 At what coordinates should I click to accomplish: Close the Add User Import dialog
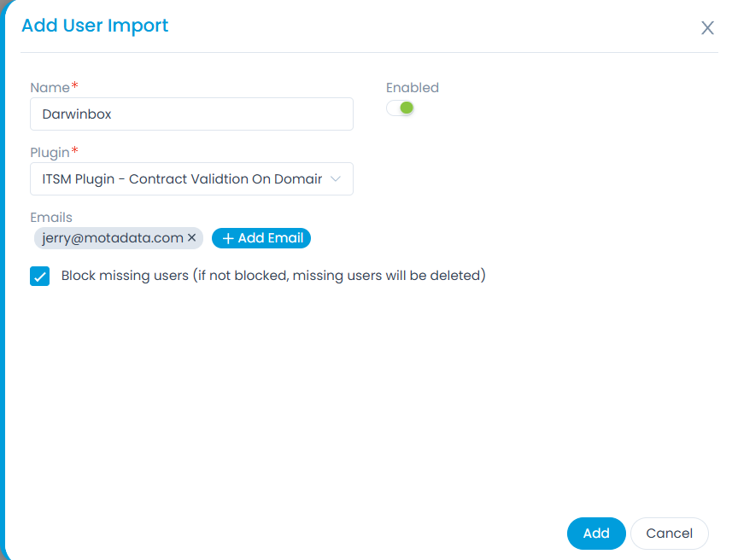click(x=707, y=28)
